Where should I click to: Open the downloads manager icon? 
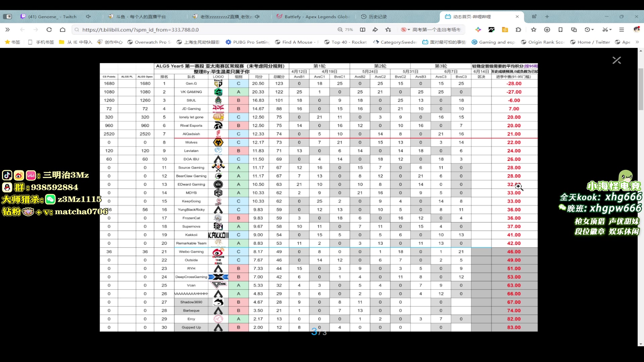[x=547, y=29]
